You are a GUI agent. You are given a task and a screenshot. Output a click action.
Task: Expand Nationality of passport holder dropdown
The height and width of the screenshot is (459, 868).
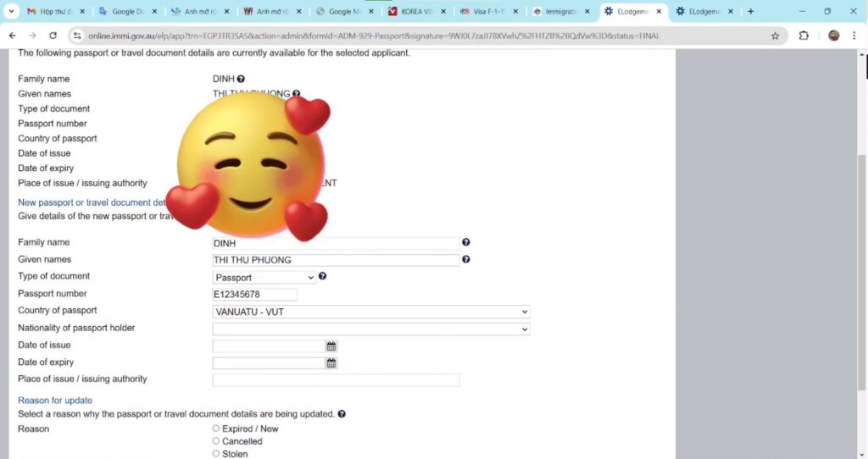click(370, 329)
